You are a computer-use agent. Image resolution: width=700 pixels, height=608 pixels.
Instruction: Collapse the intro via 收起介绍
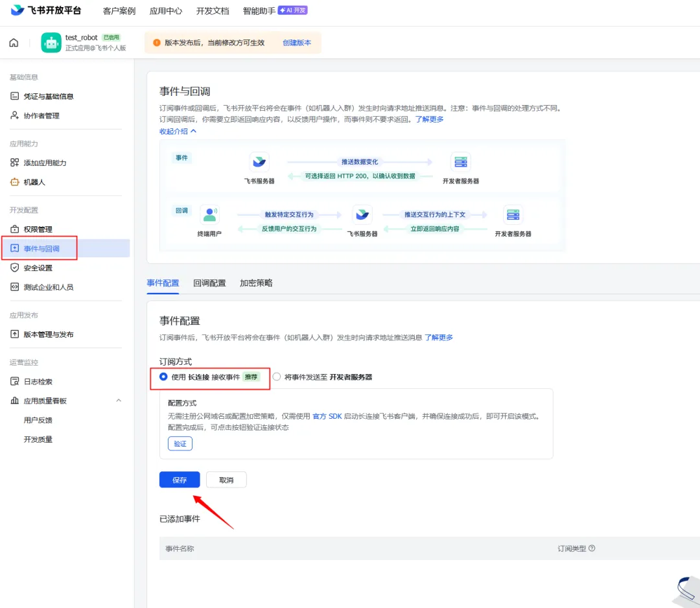(x=178, y=131)
